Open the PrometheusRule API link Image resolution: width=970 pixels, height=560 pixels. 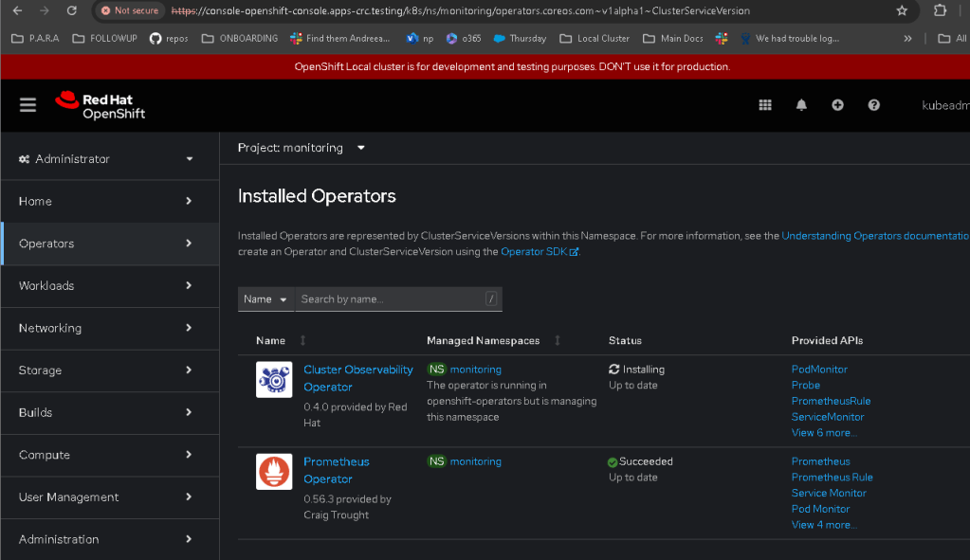coord(831,401)
